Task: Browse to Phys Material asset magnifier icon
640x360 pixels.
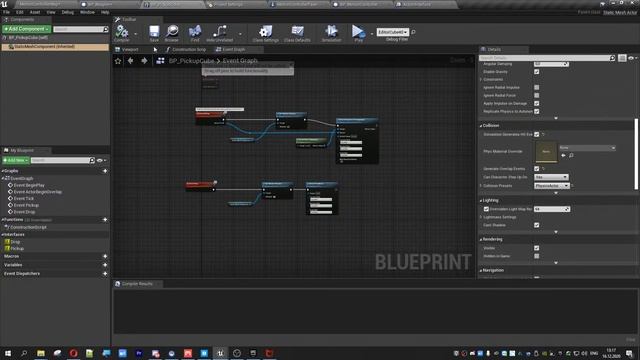Action: [x=571, y=156]
